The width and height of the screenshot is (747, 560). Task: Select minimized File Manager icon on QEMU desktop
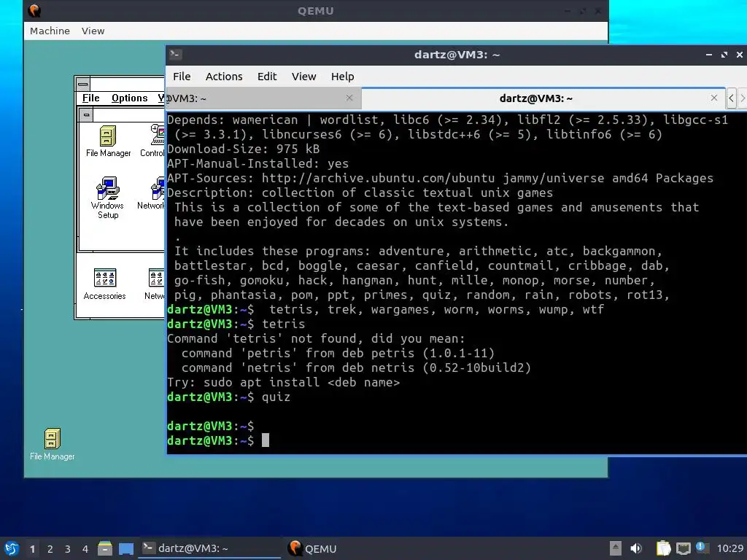click(52, 444)
